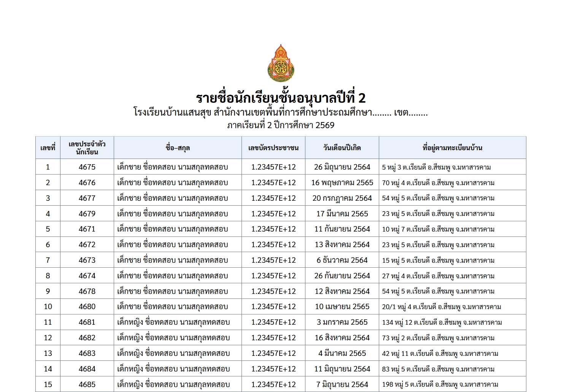The image size is (561, 392).
Task: Click the 'วันเดือนปีเกิด' column header
Action: 342,148
